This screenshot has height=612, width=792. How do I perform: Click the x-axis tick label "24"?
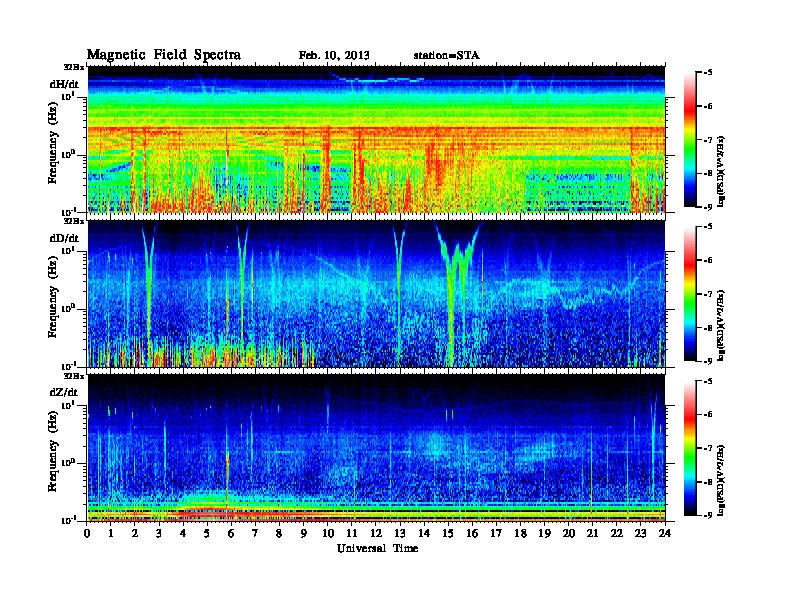(x=665, y=533)
